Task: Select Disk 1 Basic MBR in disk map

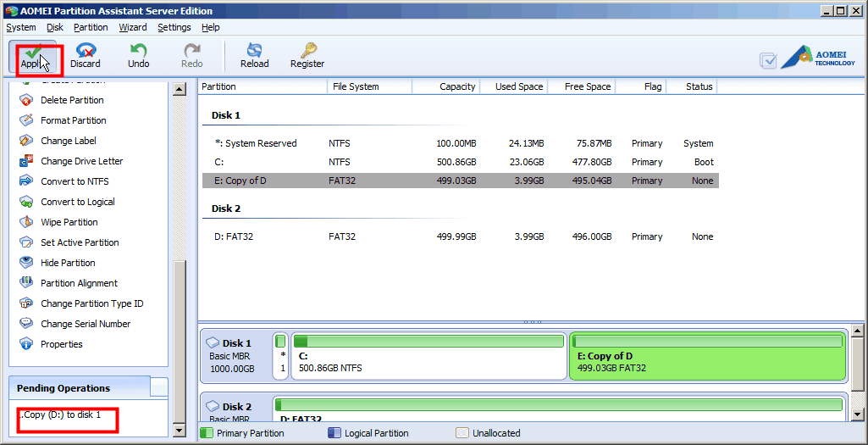Action: click(x=235, y=356)
